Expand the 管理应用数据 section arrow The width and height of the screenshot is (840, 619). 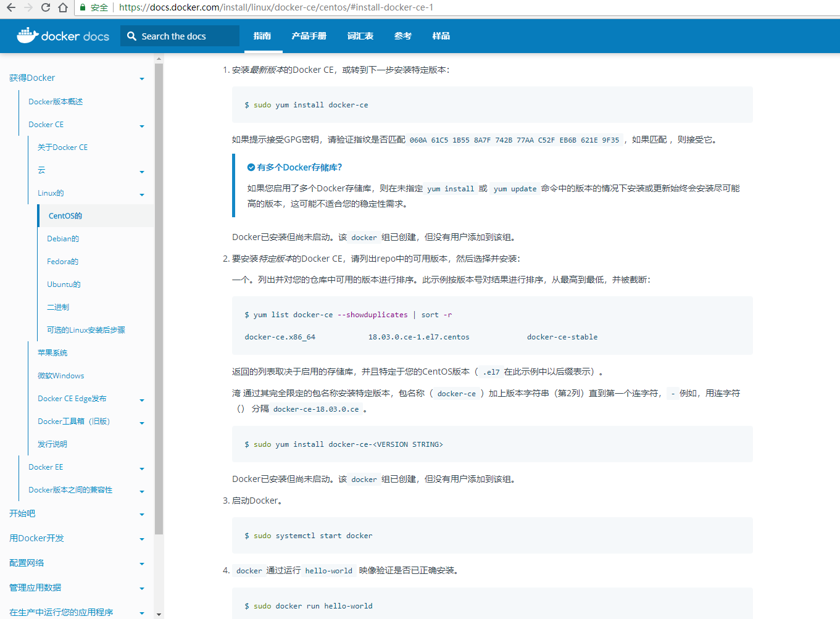pyautogui.click(x=142, y=588)
